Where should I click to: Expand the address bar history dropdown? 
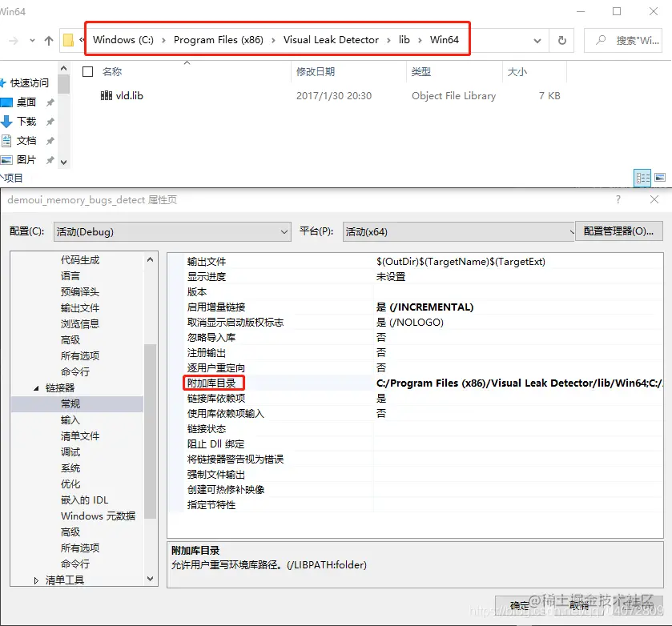tap(537, 41)
